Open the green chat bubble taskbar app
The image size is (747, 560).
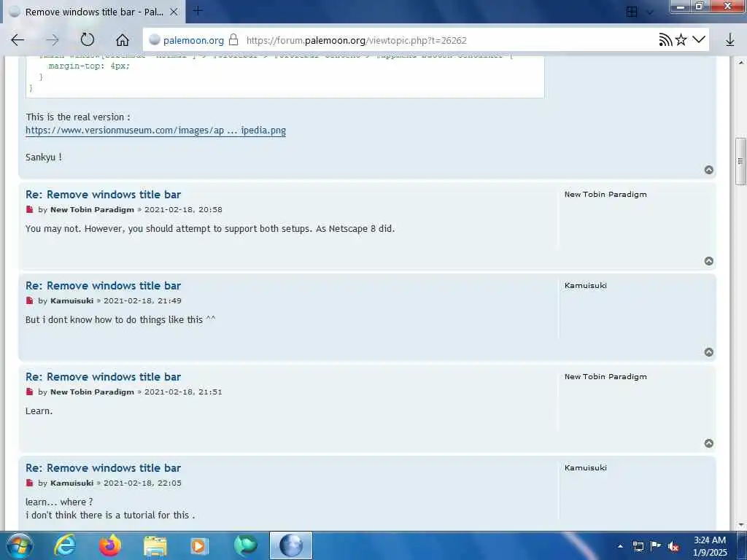[x=245, y=545]
